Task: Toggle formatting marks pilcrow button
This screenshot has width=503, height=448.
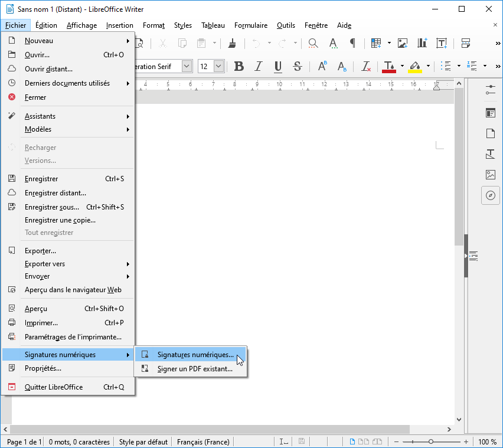Action: point(352,43)
